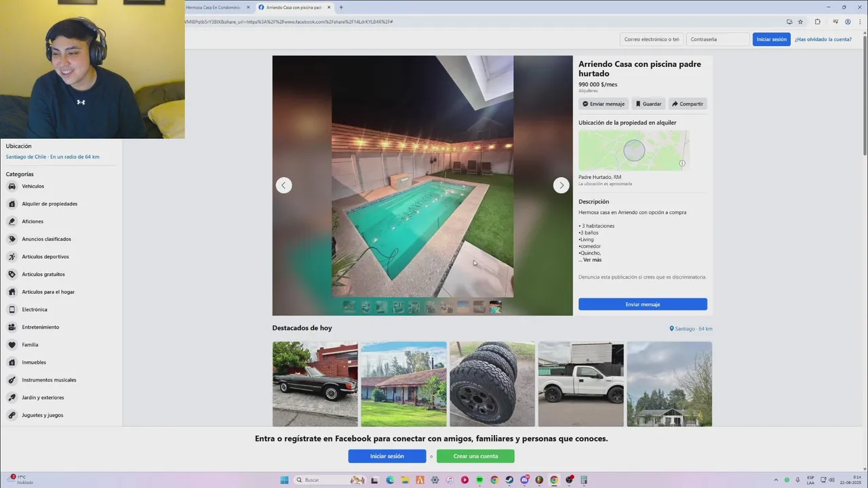Click blue Enviar mensaje button
The height and width of the screenshot is (488, 868).
pos(643,304)
